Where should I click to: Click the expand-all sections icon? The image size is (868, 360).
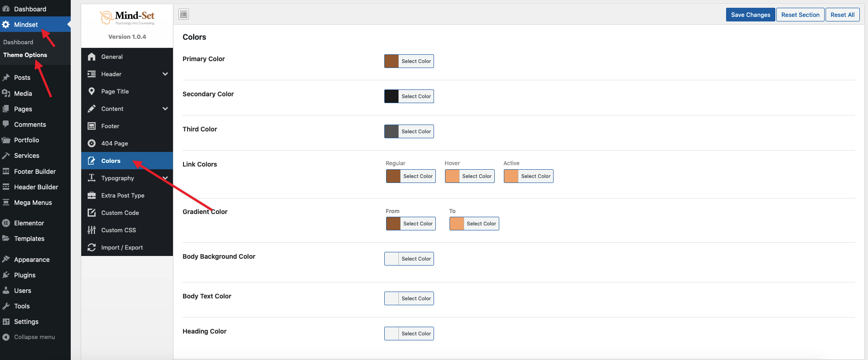pos(184,14)
